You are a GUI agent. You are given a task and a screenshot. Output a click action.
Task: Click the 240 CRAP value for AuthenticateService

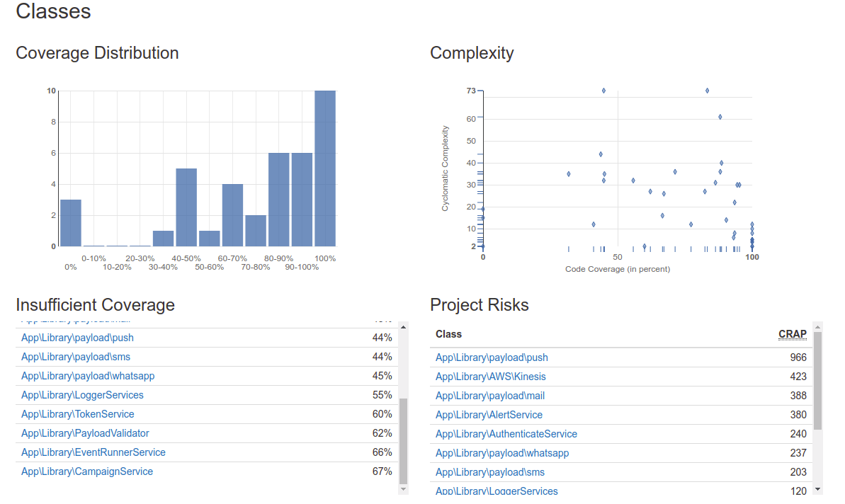[x=798, y=434]
